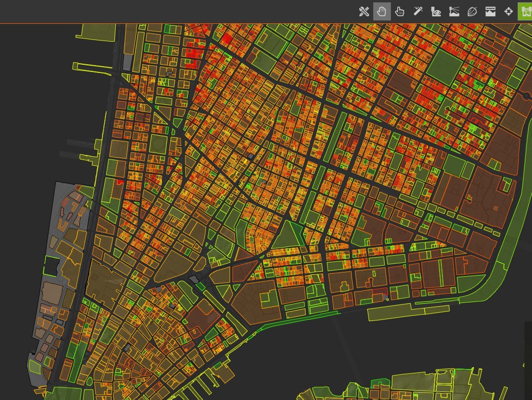
Task: Enable the light rays shadow tool
Action: pyautogui.click(x=454, y=11)
